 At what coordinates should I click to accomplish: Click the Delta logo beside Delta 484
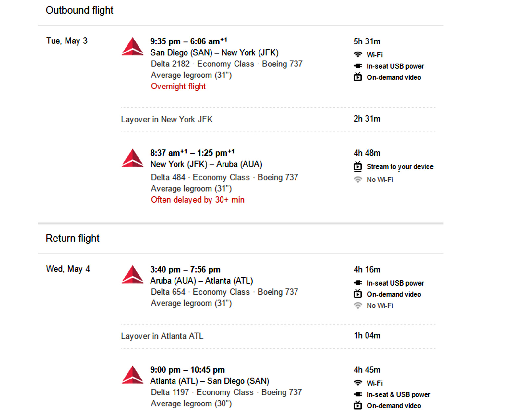click(132, 158)
